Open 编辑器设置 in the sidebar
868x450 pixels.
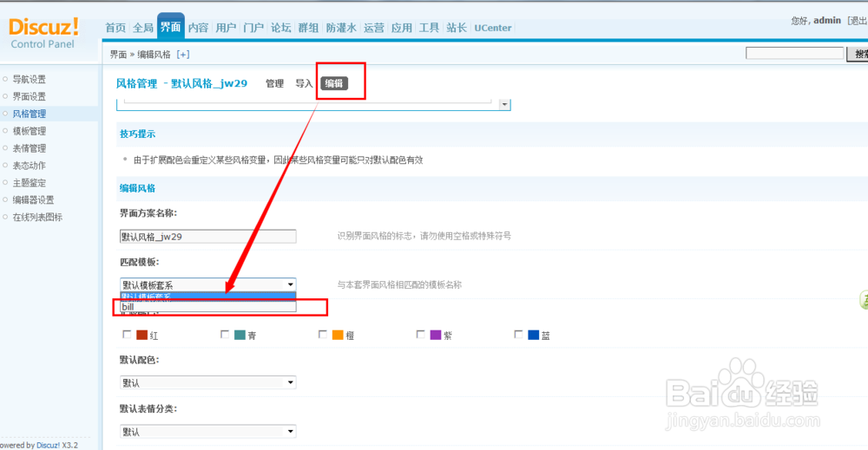(x=33, y=199)
